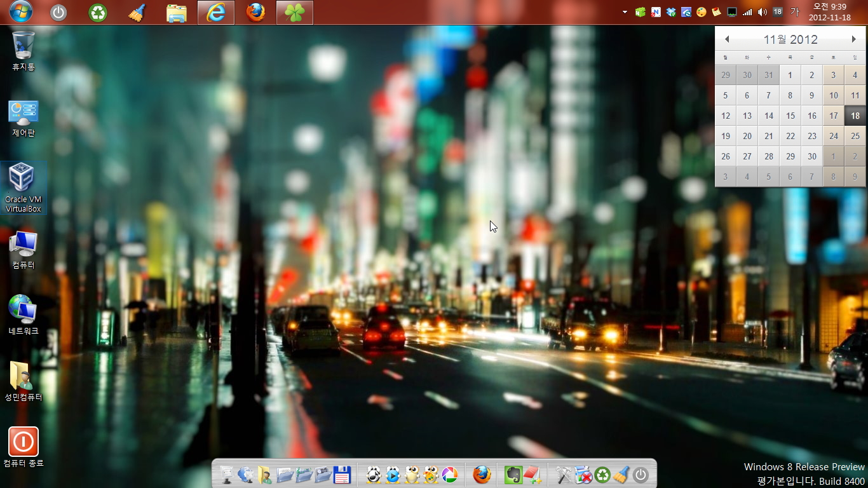Select date 27 in the calendar
Image resolution: width=868 pixels, height=488 pixels.
(747, 156)
